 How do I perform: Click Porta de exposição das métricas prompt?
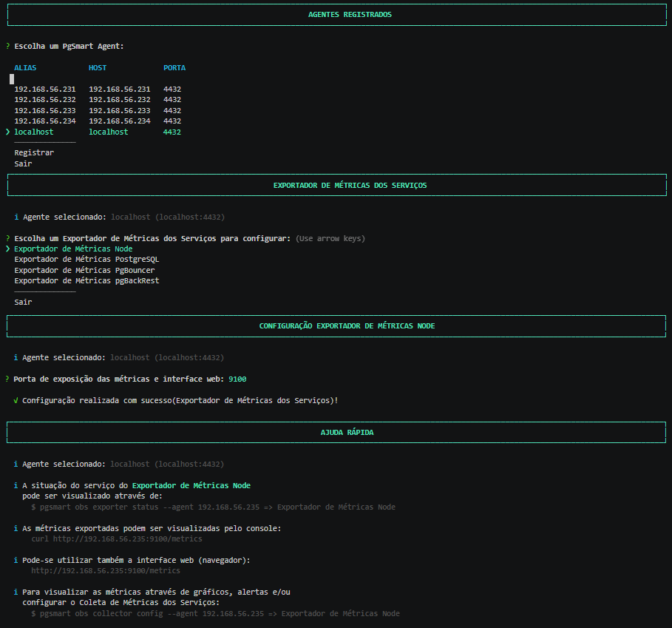[119, 379]
